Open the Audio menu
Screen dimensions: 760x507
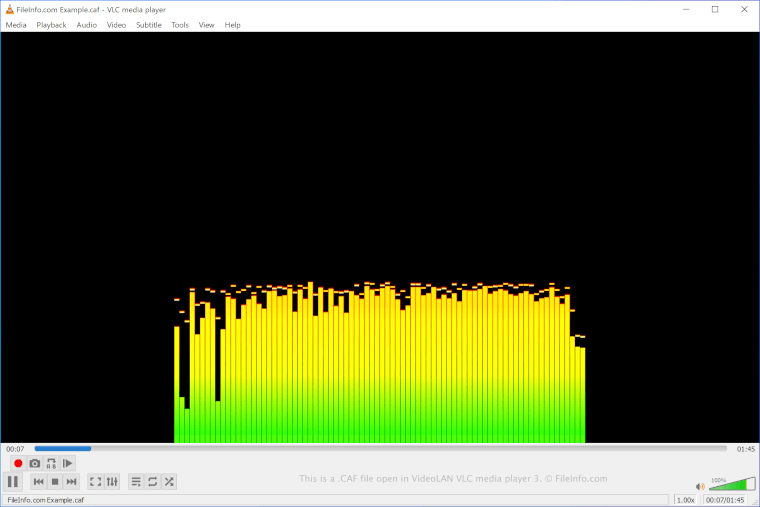click(x=87, y=25)
